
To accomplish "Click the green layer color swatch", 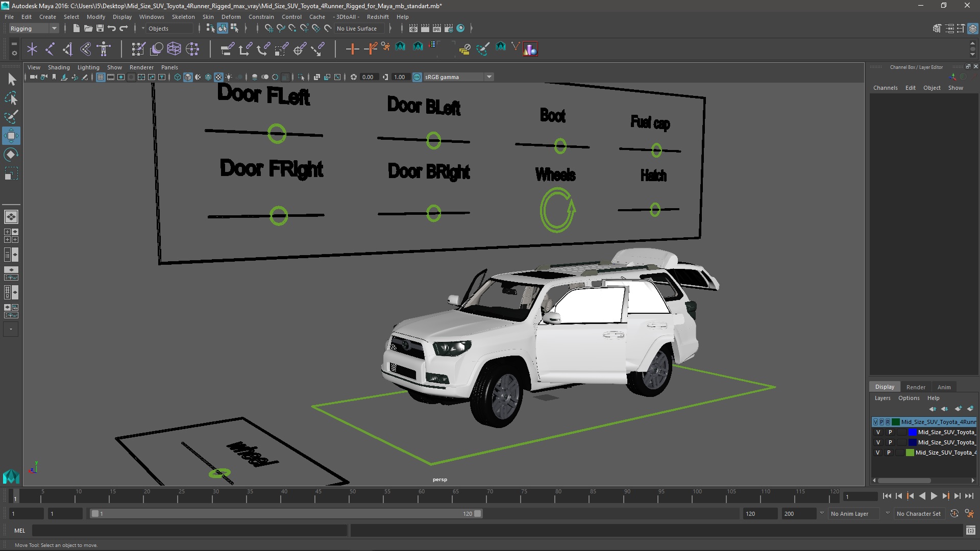I will [910, 453].
